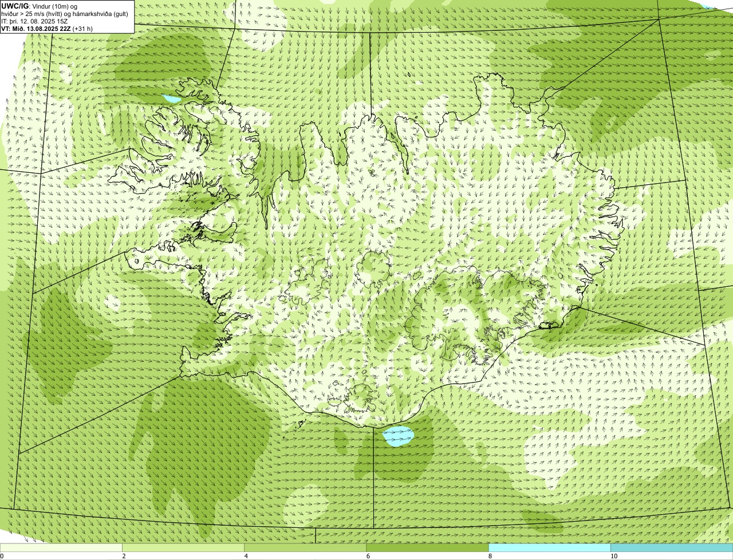733x560 pixels.
Task: Click the pale yellow 0–2 legend segment
Action: [x=61, y=548]
